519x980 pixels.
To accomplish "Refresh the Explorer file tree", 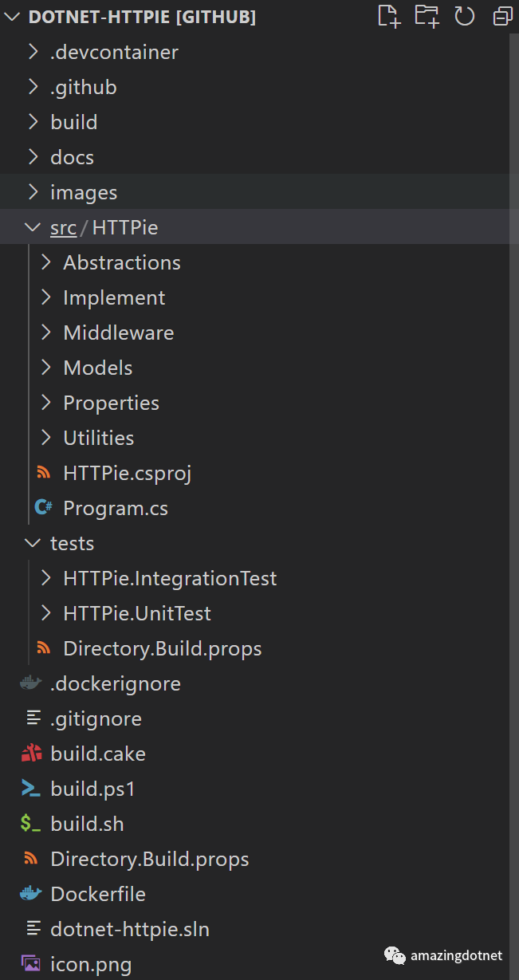I will click(464, 16).
